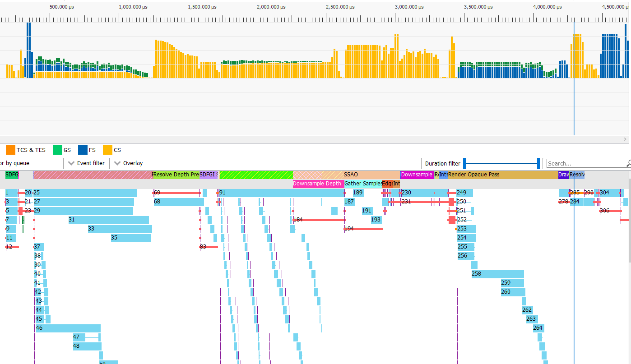Select the SSAO pass marker
The width and height of the screenshot is (631, 364).
point(361,175)
